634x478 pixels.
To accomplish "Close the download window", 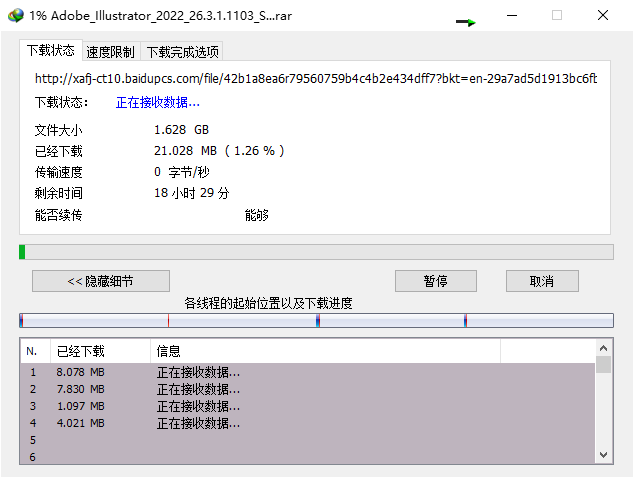I will tap(603, 15).
